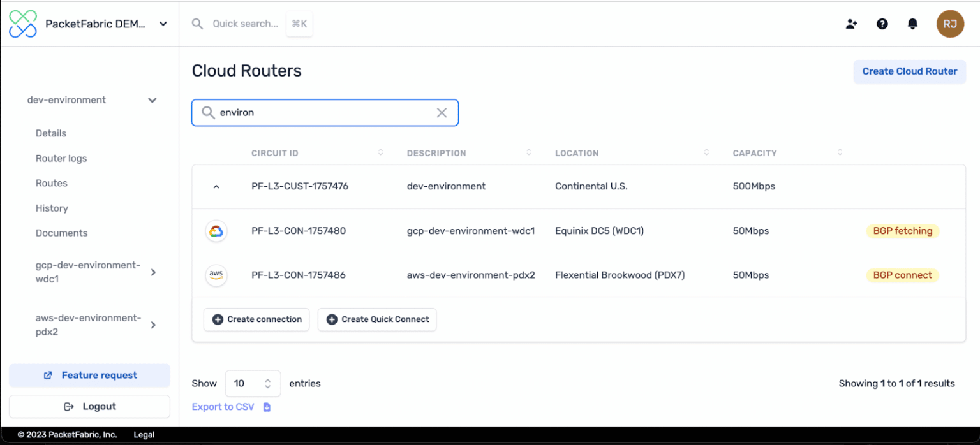This screenshot has height=445, width=980.
Task: Click the file icon beside Export to CSV
Action: 267,406
